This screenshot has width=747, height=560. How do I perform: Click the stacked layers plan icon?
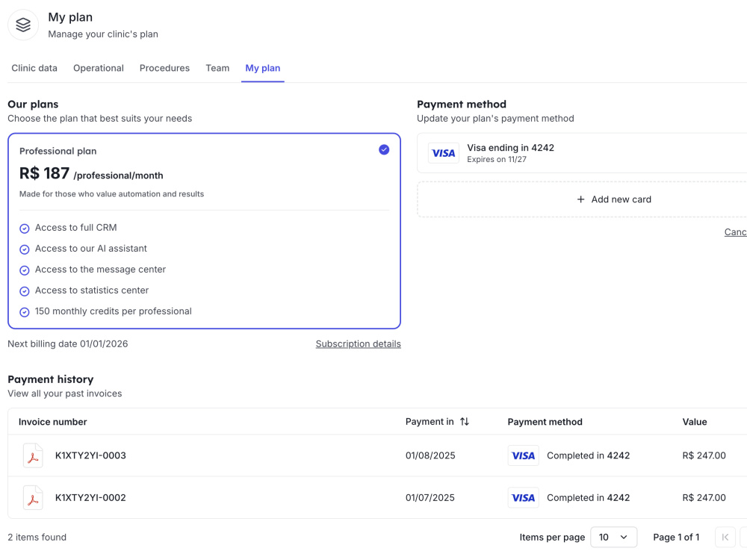point(23,25)
